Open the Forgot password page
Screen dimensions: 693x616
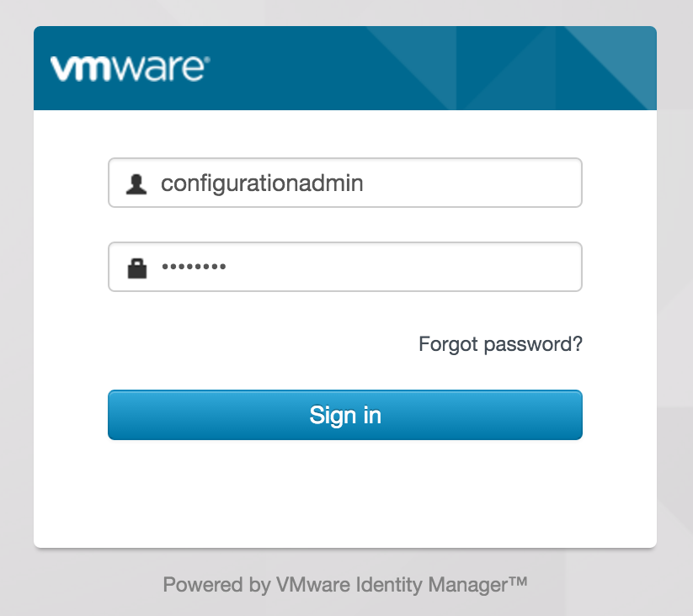point(500,344)
